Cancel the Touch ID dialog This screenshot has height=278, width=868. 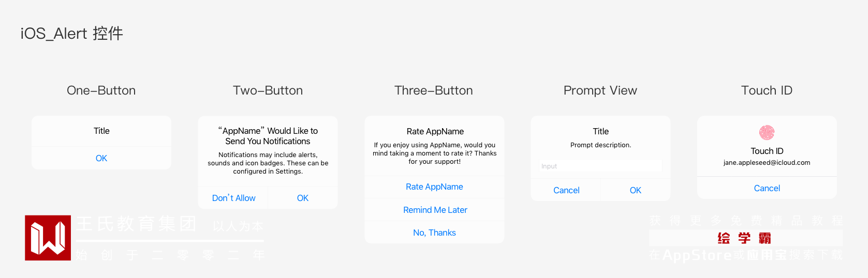pyautogui.click(x=767, y=188)
